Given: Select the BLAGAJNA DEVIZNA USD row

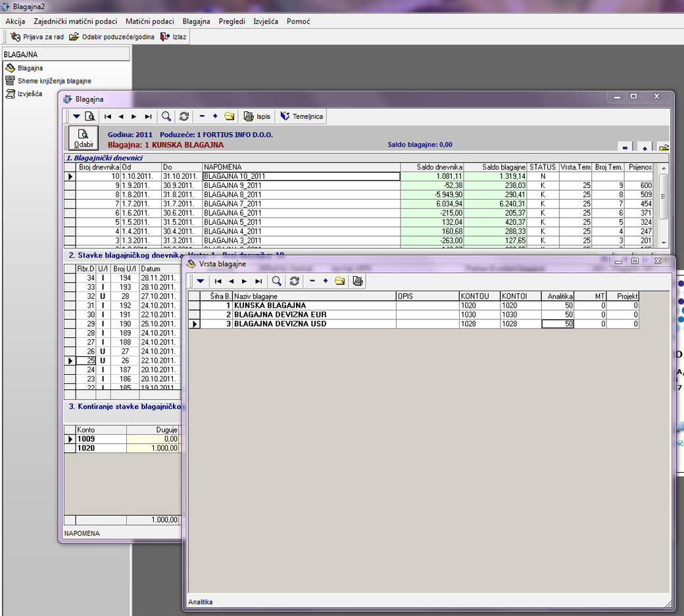Looking at the screenshot, I should click(413, 324).
